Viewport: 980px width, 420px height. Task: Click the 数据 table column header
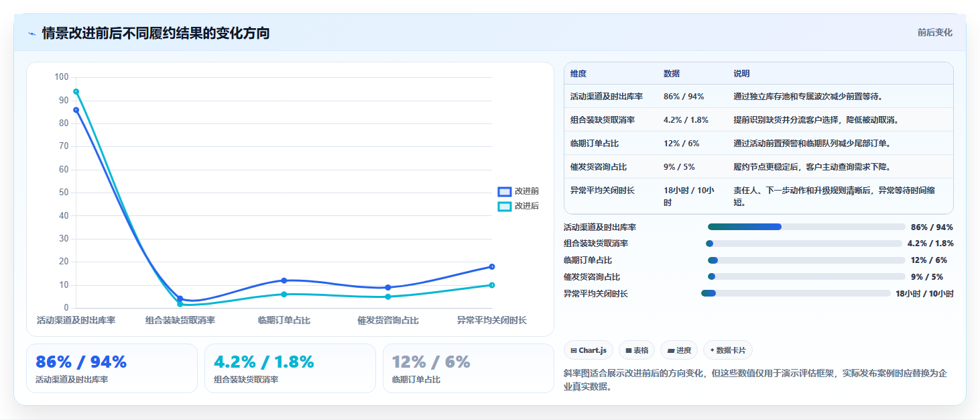click(x=672, y=74)
